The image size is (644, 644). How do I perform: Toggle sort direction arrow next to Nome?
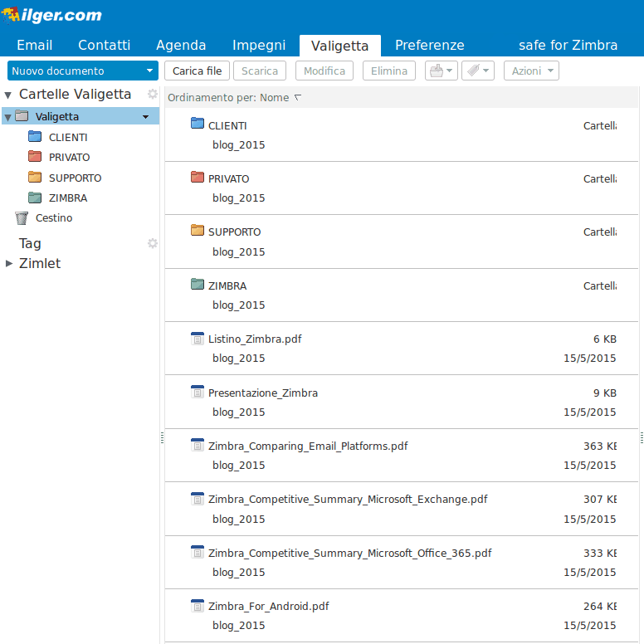pos(298,98)
